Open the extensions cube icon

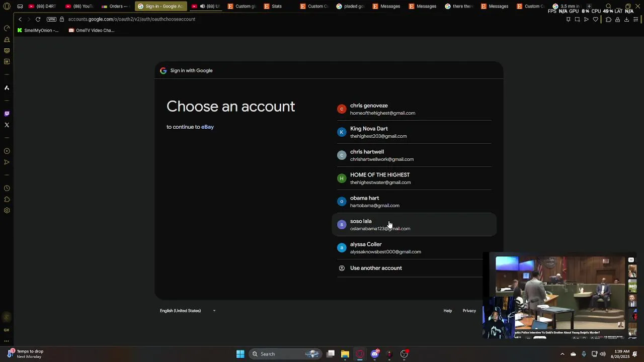[x=608, y=19]
